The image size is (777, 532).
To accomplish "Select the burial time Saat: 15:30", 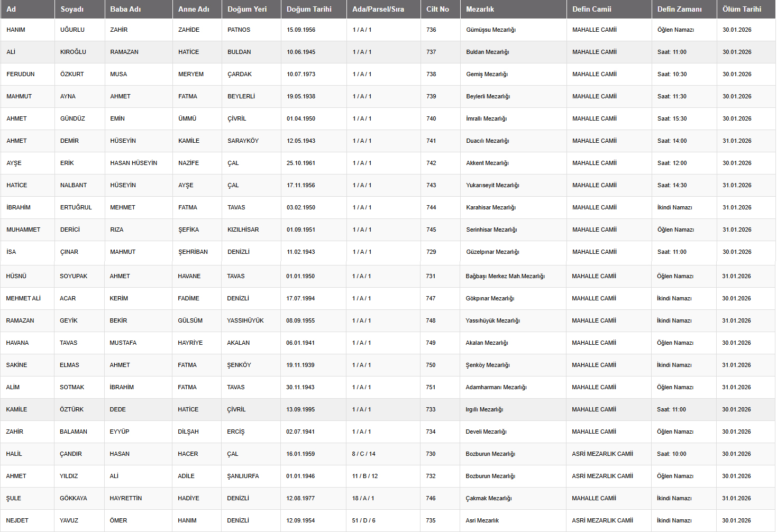I will click(x=672, y=118).
